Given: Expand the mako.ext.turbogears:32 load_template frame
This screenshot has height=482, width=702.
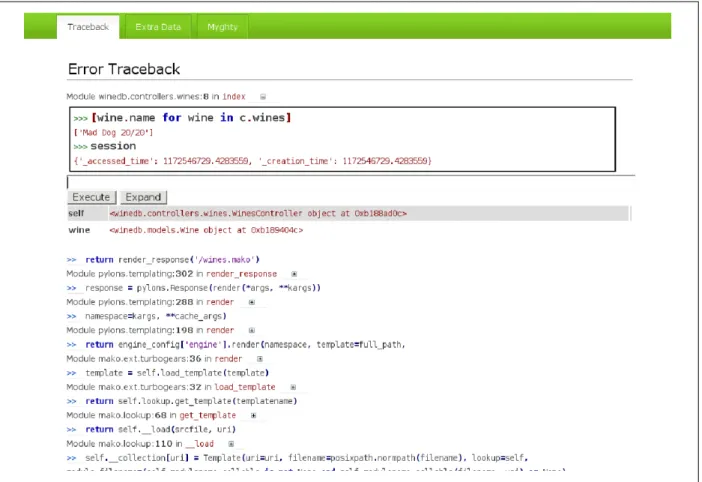Looking at the screenshot, I should pyautogui.click(x=293, y=387).
